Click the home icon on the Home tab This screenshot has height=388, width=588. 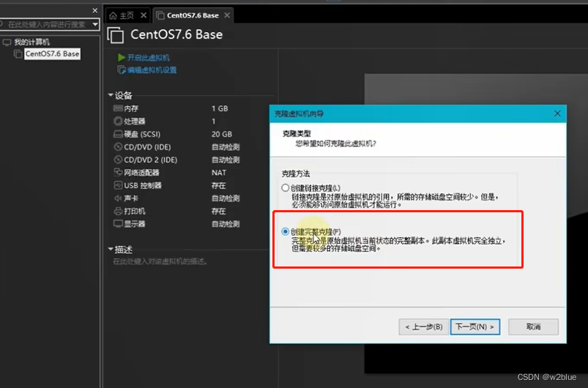[x=113, y=15]
